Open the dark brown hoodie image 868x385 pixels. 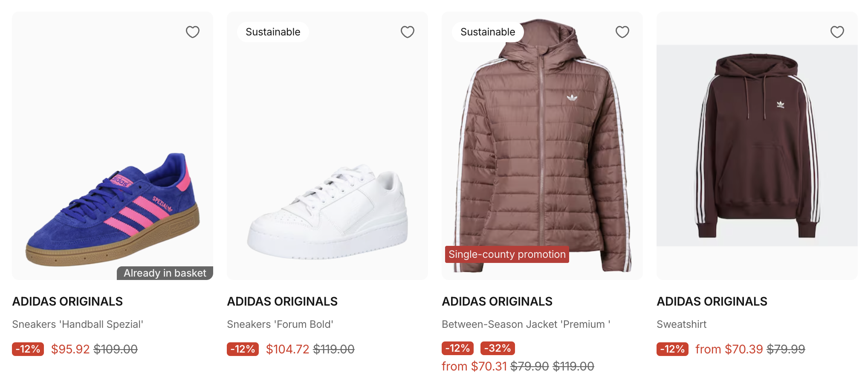pyautogui.click(x=757, y=145)
